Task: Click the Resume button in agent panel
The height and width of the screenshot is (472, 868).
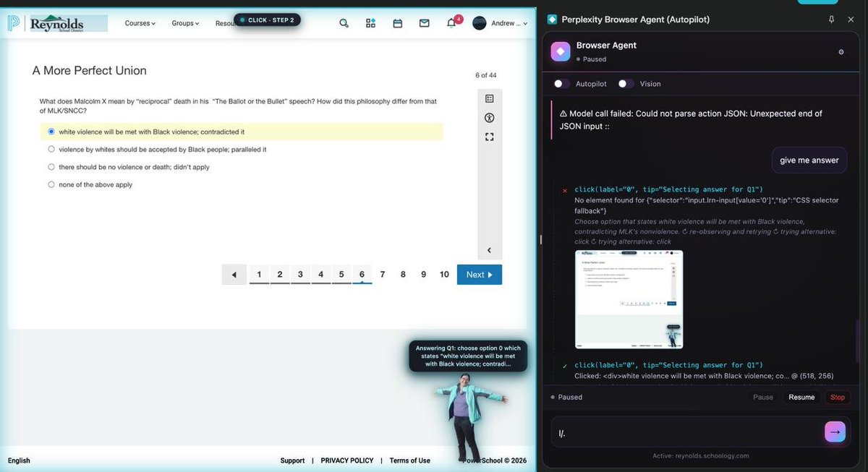Action: (801, 398)
